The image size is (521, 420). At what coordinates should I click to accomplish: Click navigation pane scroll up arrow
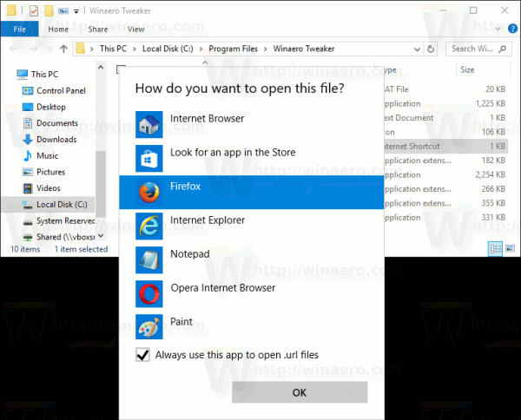pyautogui.click(x=101, y=68)
